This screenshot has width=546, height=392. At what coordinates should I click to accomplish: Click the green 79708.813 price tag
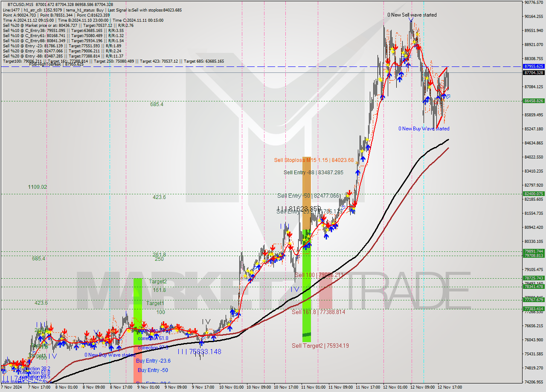(533, 256)
